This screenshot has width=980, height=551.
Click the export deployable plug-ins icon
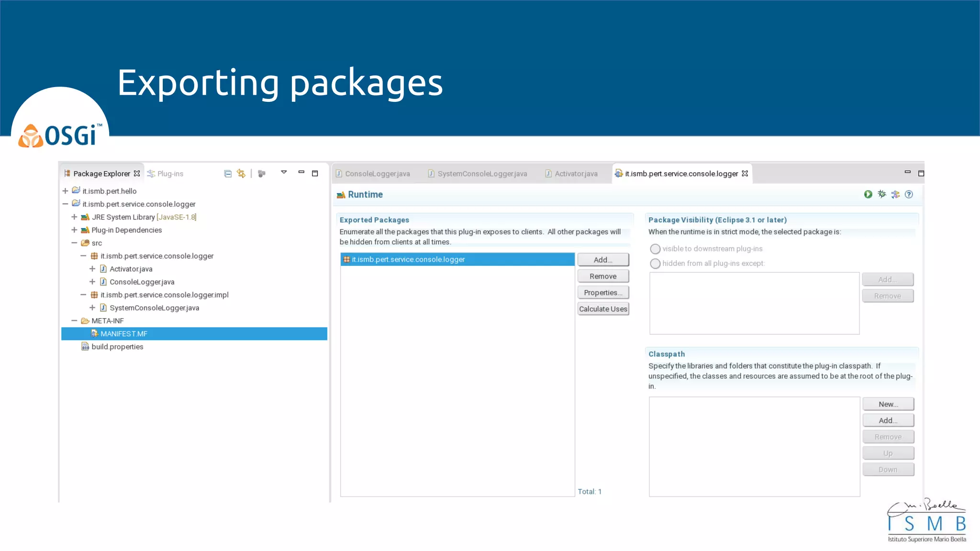pyautogui.click(x=895, y=194)
